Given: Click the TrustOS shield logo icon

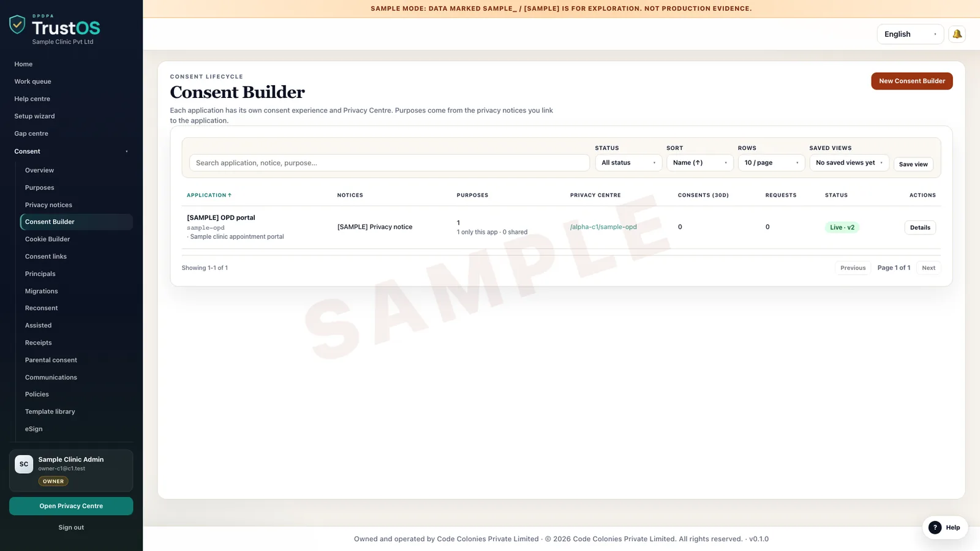Looking at the screenshot, I should (x=17, y=24).
